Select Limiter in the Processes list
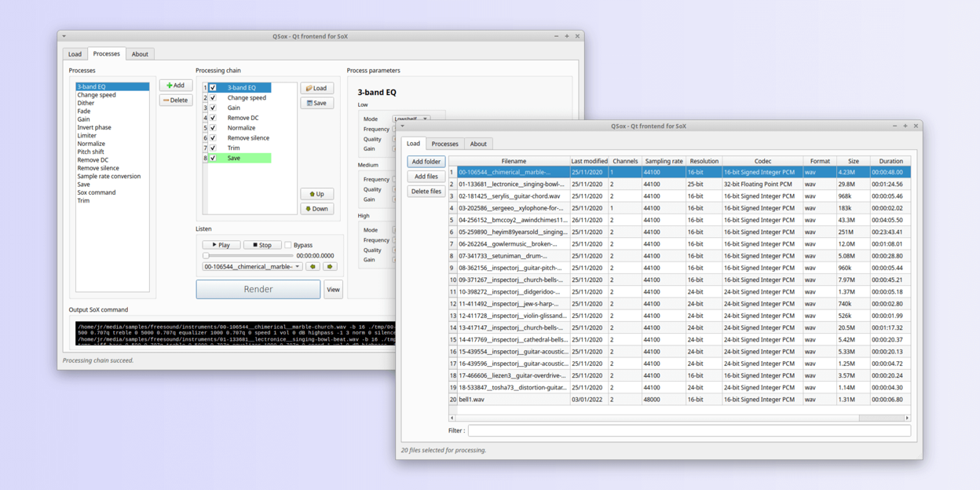Image resolution: width=980 pixels, height=490 pixels. coord(112,136)
